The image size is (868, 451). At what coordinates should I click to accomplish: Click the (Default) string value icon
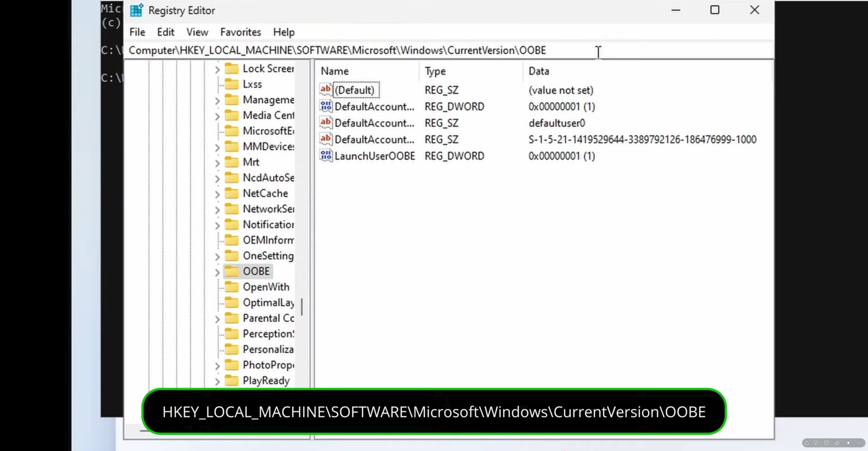pos(326,89)
